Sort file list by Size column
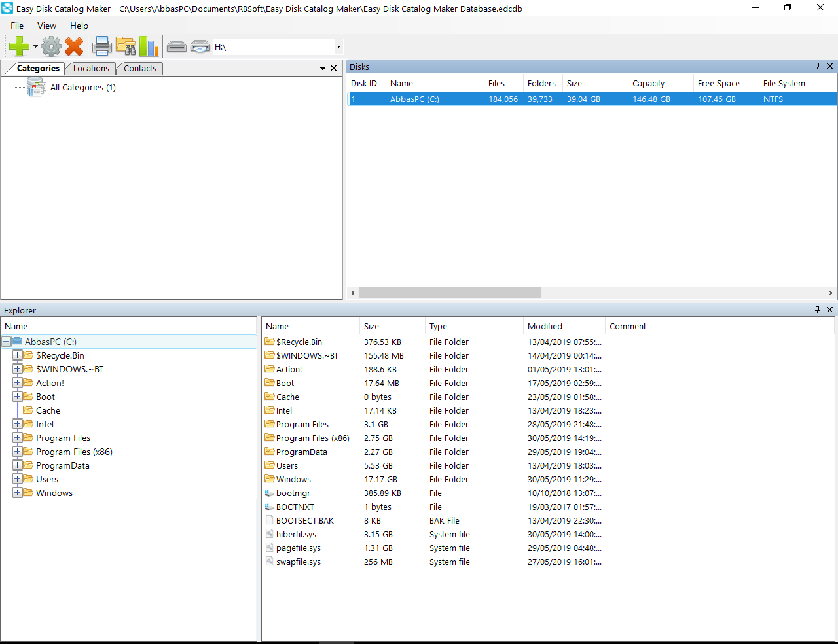838x644 pixels. 392,326
